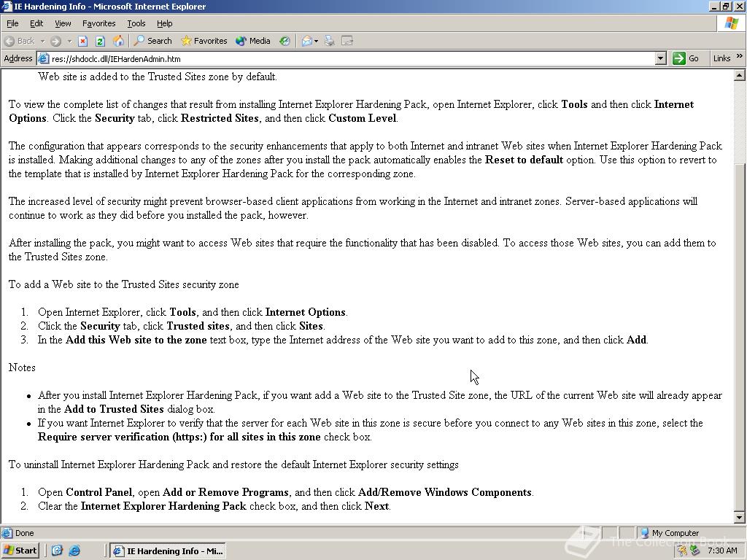The image size is (747, 560).
Task: Click the 7:30 AM clock
Action: point(722,551)
